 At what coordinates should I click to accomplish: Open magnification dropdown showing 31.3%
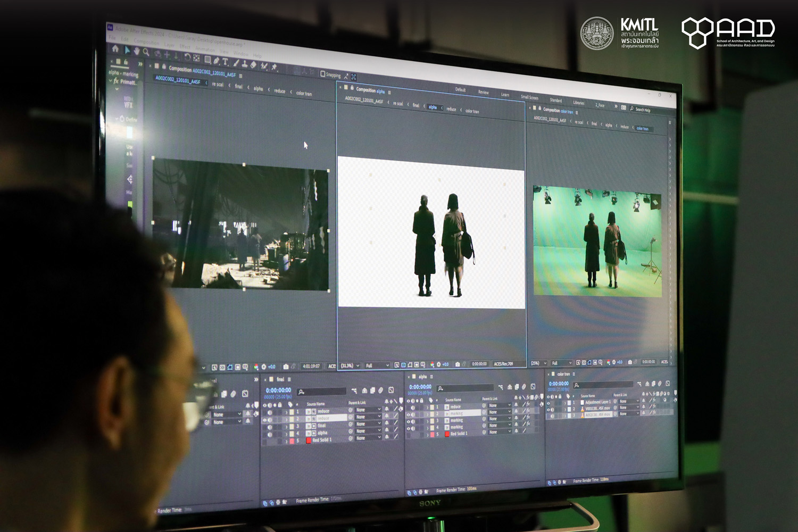click(x=351, y=365)
